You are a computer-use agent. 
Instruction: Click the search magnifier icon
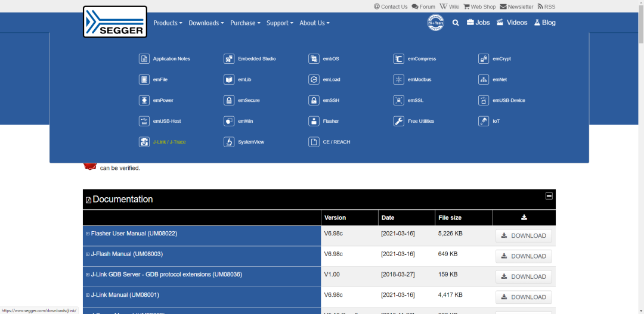[x=456, y=23]
